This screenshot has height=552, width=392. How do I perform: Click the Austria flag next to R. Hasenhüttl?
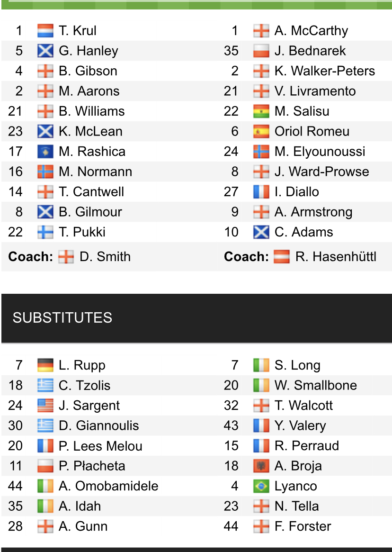282,257
